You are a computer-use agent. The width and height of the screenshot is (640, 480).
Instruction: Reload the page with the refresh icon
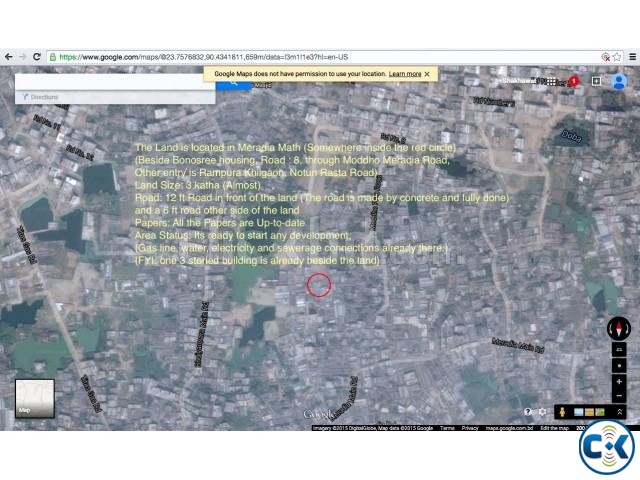click(36, 57)
